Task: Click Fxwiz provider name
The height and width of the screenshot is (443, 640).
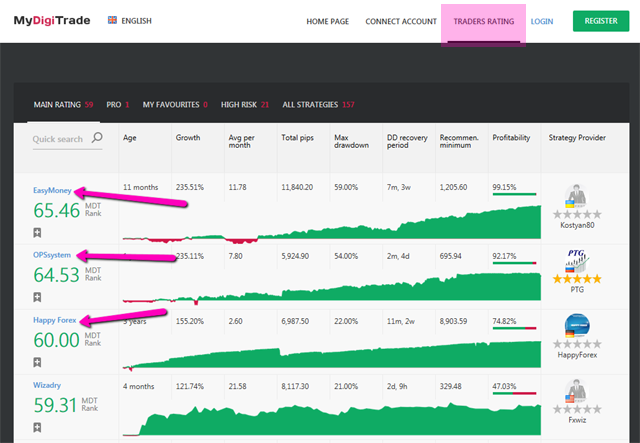Action: [577, 420]
